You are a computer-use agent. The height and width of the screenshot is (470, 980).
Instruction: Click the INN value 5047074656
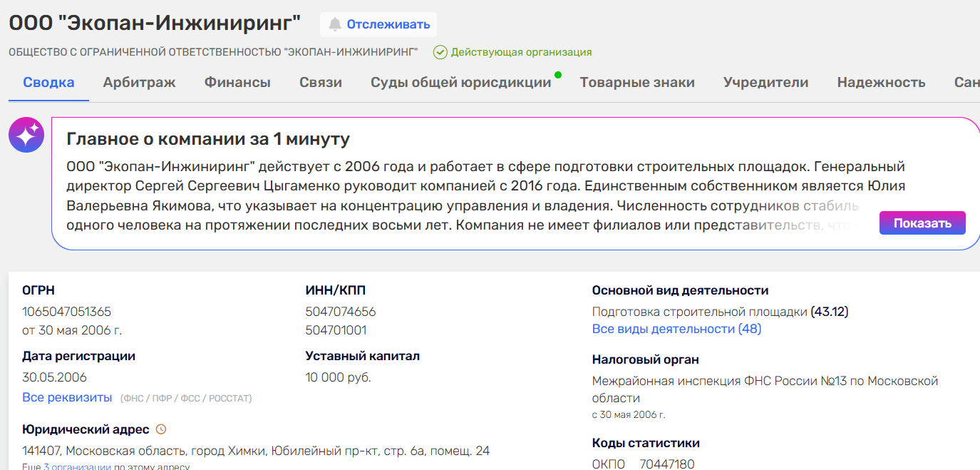click(341, 312)
